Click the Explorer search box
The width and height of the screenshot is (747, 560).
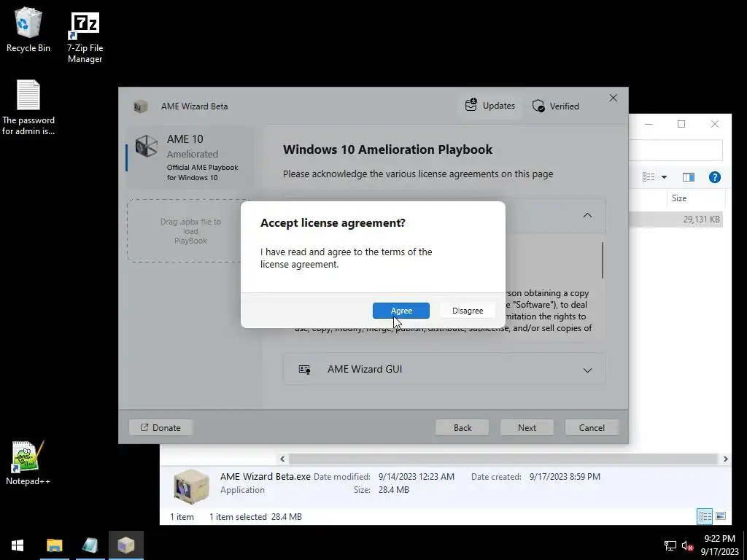pos(676,150)
